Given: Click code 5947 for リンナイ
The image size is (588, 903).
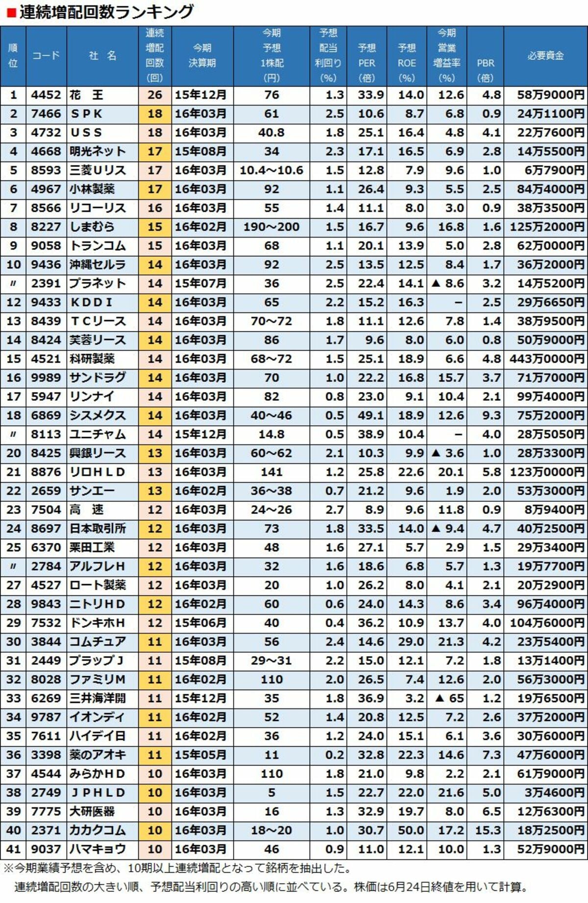Looking at the screenshot, I should 46,397.
